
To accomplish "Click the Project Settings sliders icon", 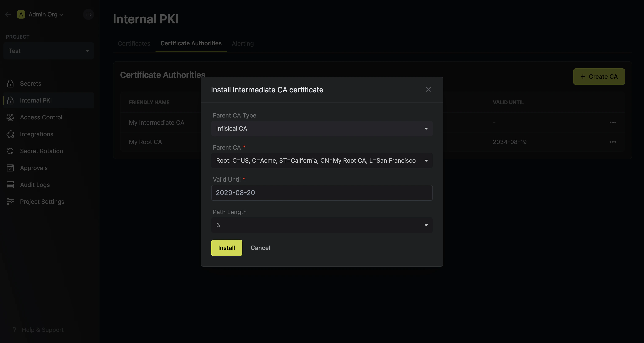I will pyautogui.click(x=10, y=202).
